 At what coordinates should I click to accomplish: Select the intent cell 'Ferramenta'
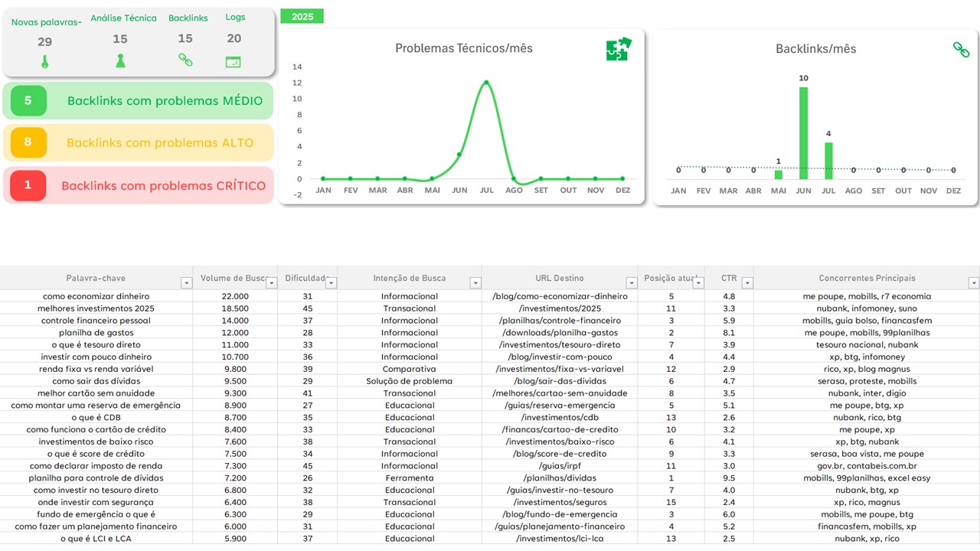[x=410, y=478]
